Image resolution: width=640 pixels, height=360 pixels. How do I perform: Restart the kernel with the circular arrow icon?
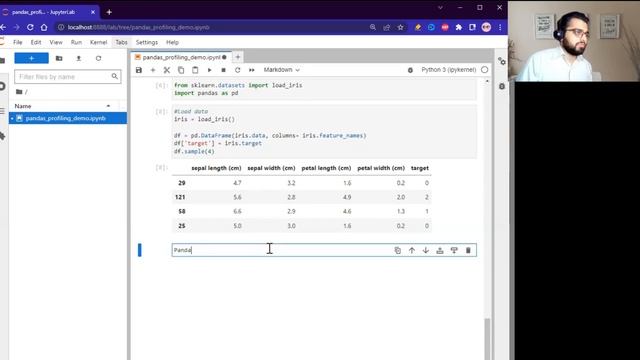238,70
